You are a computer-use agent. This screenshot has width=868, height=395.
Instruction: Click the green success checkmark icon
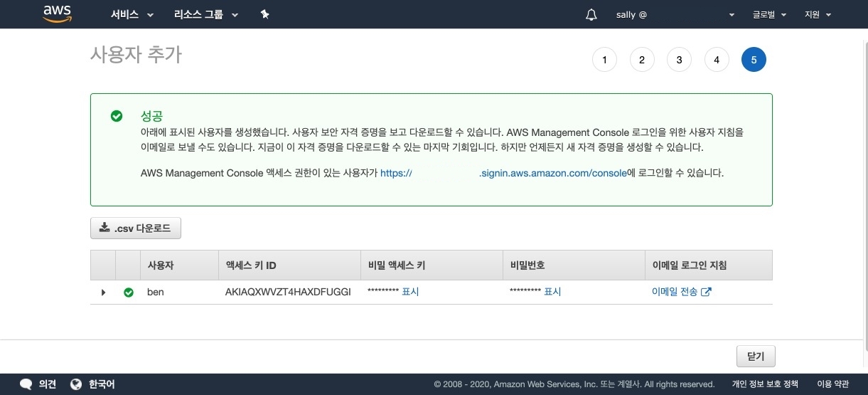click(117, 116)
